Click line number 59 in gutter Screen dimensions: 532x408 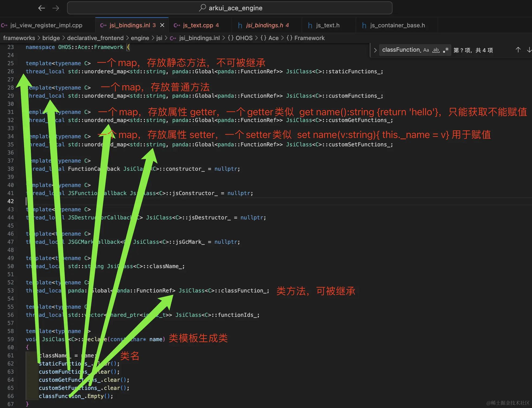click(11, 339)
